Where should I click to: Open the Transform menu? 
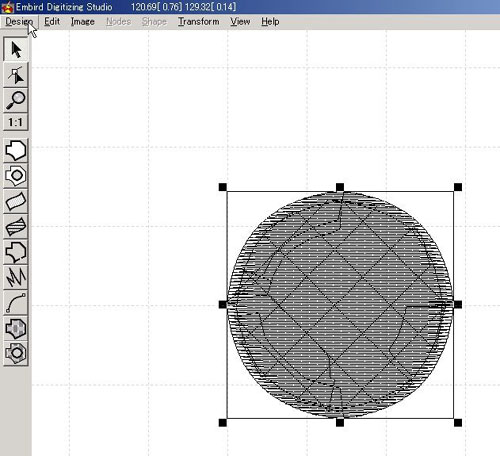click(199, 22)
